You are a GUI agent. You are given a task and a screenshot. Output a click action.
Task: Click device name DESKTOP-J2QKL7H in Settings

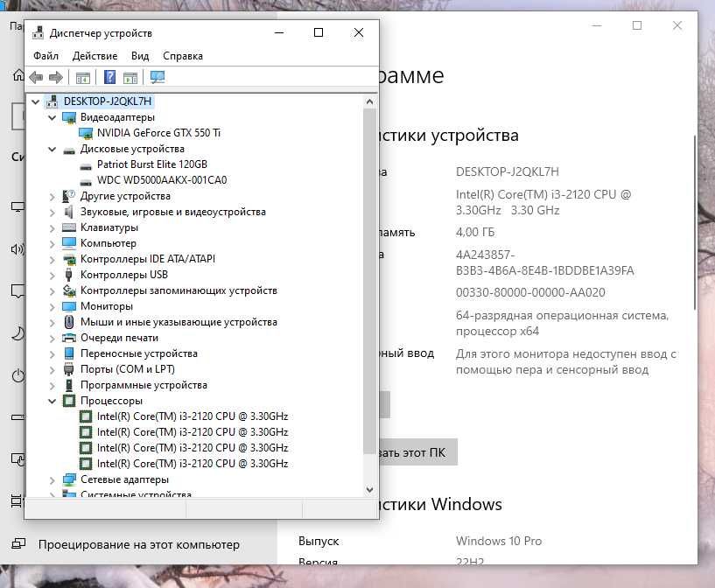pyautogui.click(x=507, y=171)
